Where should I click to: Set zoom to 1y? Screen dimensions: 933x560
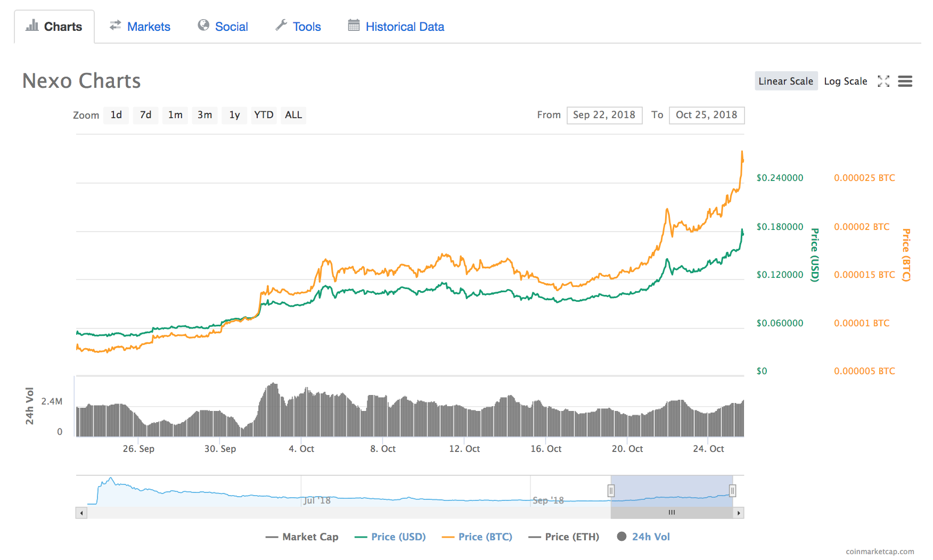tap(234, 115)
